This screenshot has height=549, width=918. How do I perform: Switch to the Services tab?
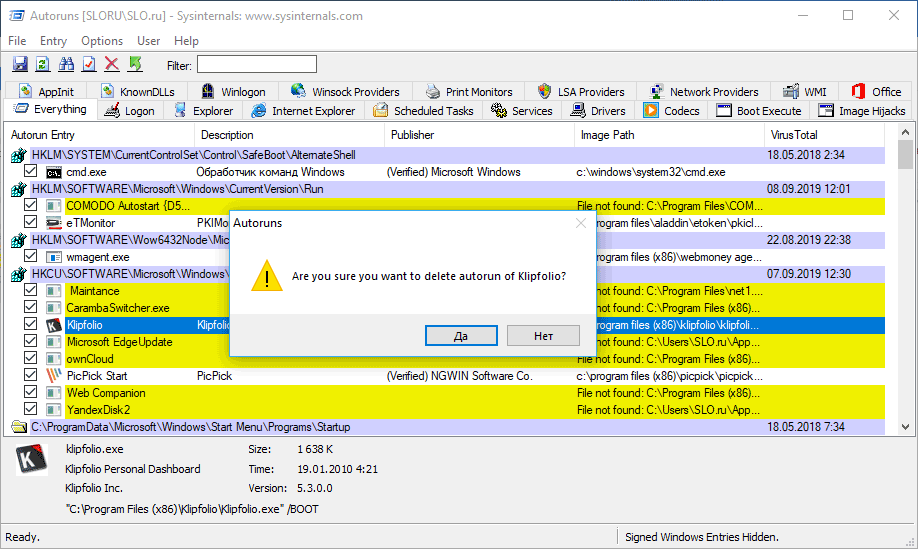click(522, 111)
